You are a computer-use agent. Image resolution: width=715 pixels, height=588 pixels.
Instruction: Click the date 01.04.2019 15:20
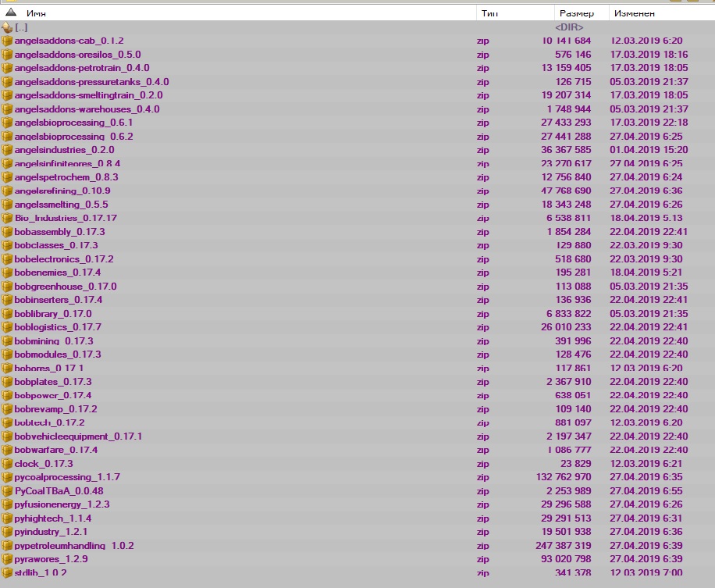[x=649, y=150]
